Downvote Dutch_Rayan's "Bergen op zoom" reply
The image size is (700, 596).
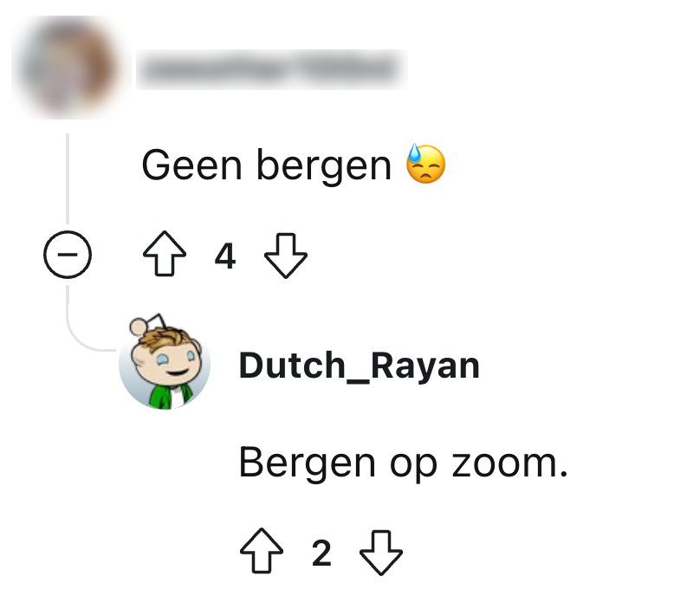point(381,553)
